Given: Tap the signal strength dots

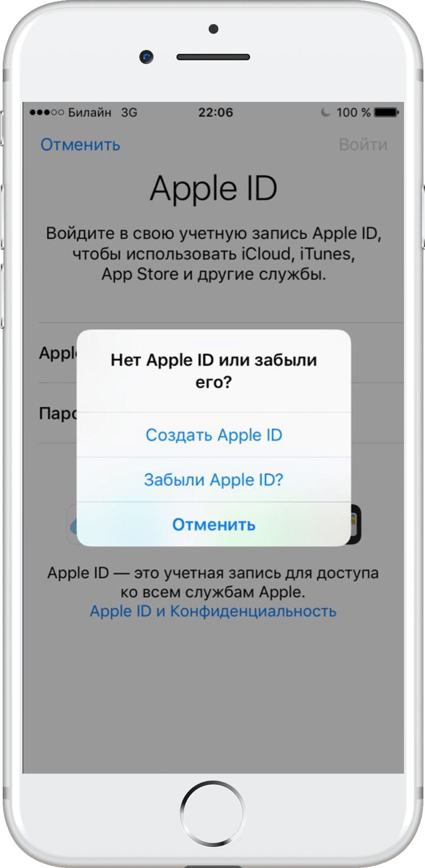Looking at the screenshot, I should point(47,112).
